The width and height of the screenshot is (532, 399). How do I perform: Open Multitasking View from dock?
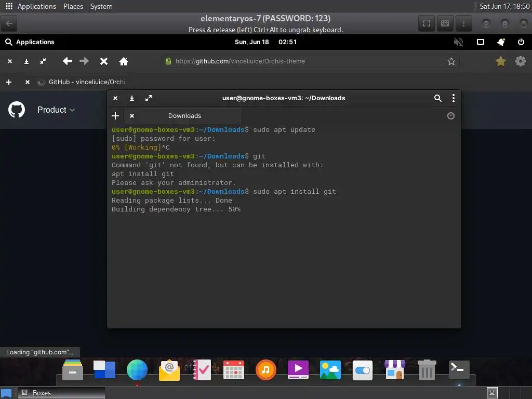coord(104,370)
